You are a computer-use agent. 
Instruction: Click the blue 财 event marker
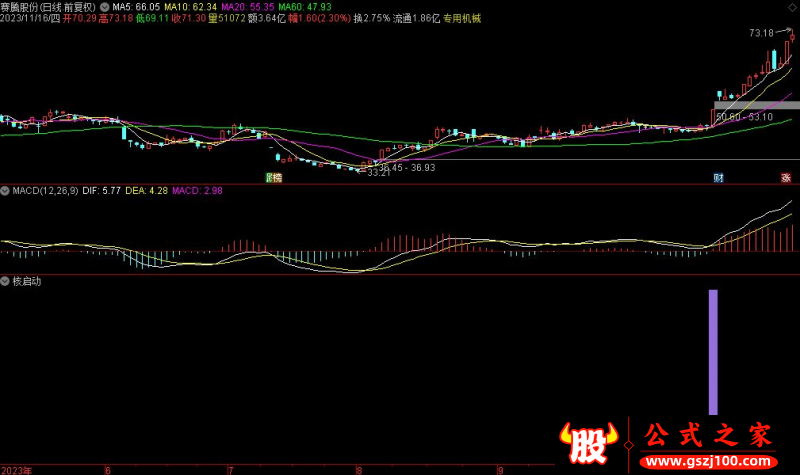[718, 178]
